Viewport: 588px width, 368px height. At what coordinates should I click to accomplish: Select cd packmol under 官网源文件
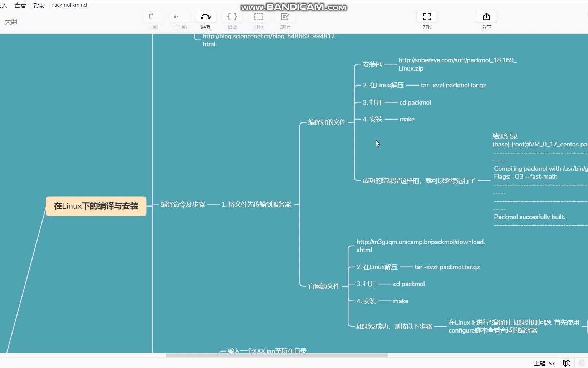409,284
